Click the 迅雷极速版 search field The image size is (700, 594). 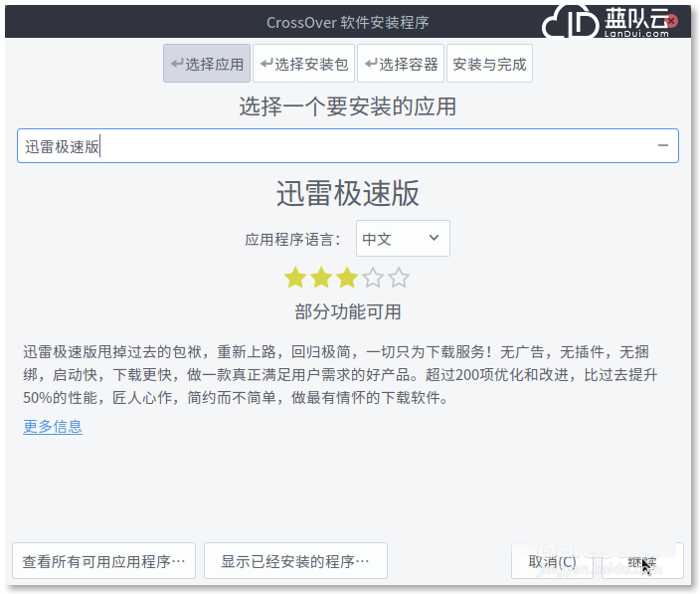[x=348, y=146]
